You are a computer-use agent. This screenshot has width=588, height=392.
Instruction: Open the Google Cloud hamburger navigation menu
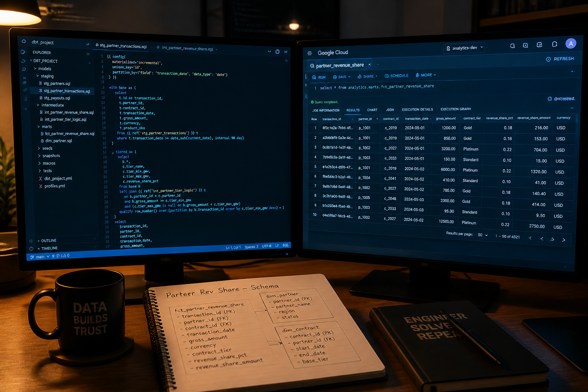[310, 53]
